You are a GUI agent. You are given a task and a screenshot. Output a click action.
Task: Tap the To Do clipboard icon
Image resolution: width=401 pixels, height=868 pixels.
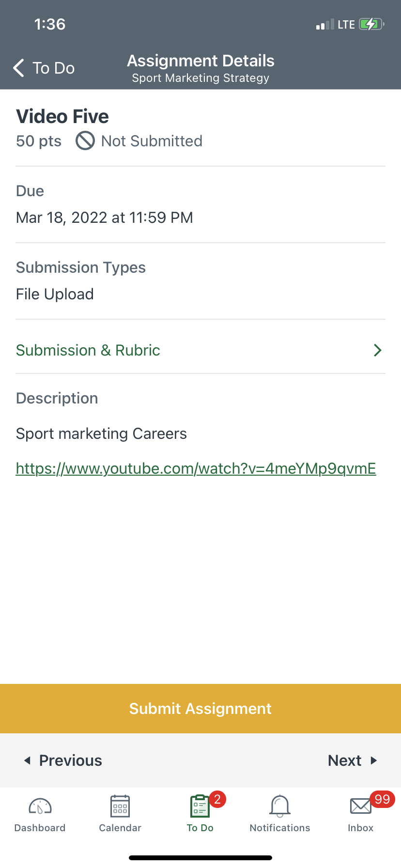coord(200,806)
